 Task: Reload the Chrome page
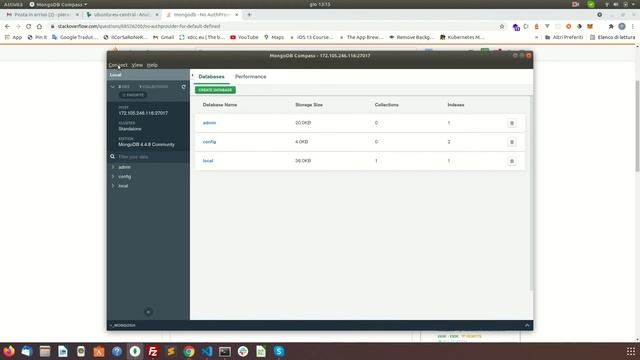[28, 26]
